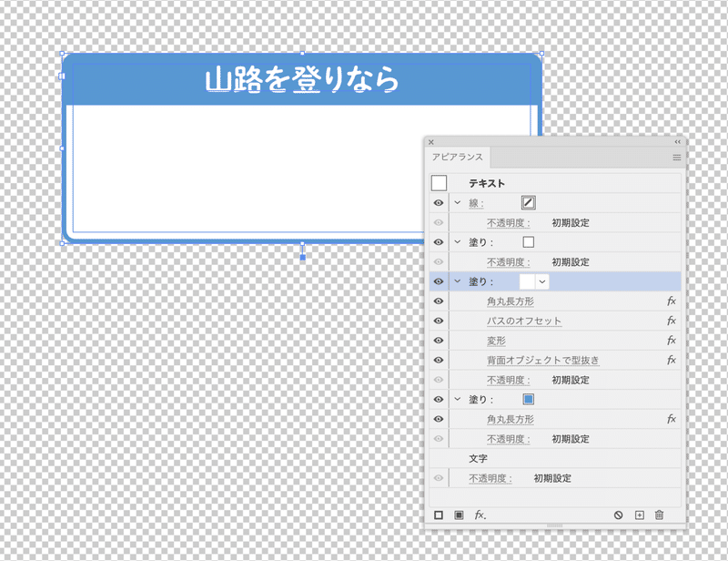Image resolution: width=728 pixels, height=561 pixels.
Task: Clear appearance with the no-symbol icon
Action: [618, 515]
